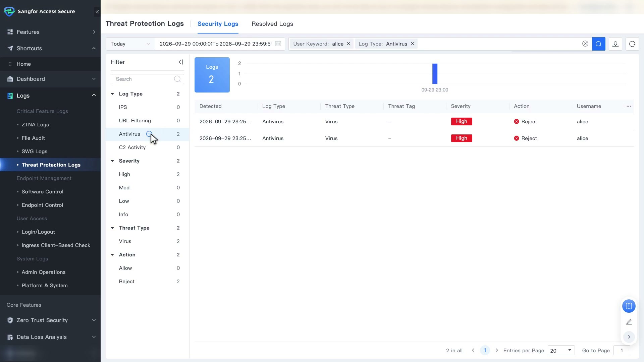Click the feedback pencil icon

click(629, 322)
